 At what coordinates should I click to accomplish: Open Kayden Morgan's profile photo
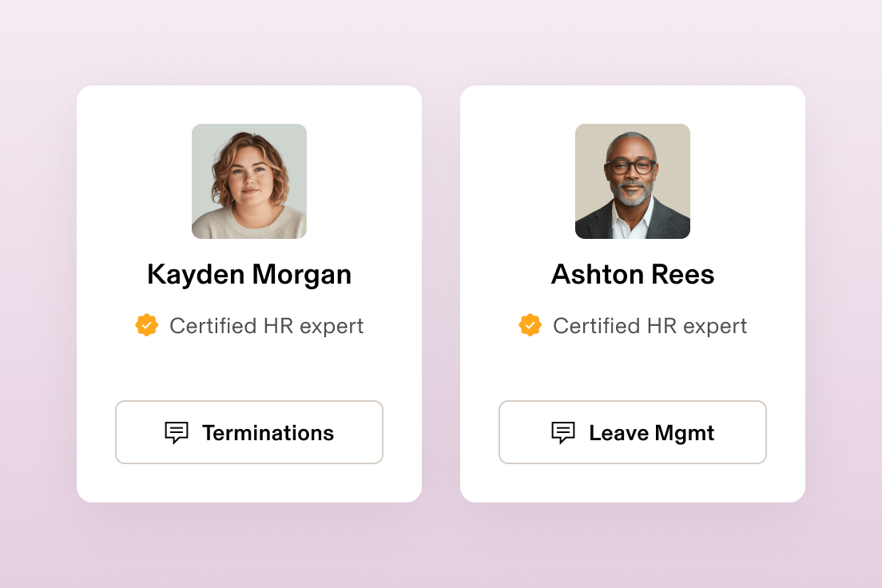click(x=248, y=181)
